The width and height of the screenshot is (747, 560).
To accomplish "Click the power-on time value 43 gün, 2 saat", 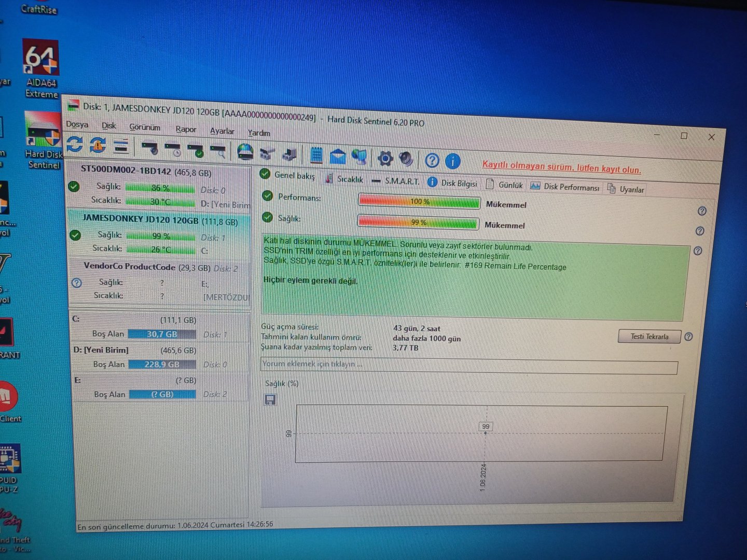I will (417, 328).
